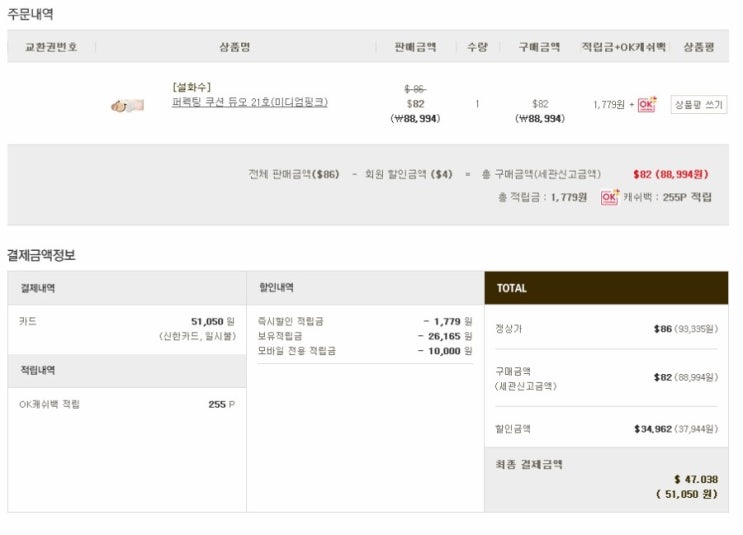
Task: Click the 구매금액 column header
Action: [539, 47]
